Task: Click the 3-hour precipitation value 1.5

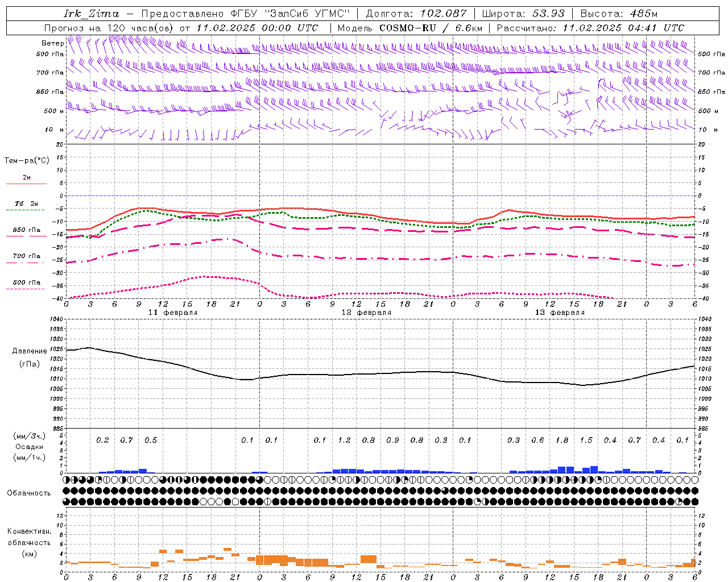Action: [x=586, y=440]
